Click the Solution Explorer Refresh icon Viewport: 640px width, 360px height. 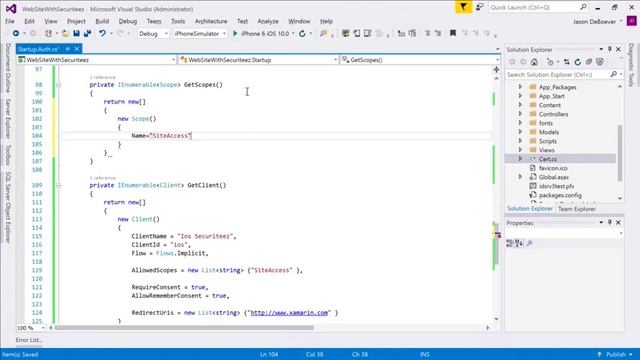(x=578, y=62)
